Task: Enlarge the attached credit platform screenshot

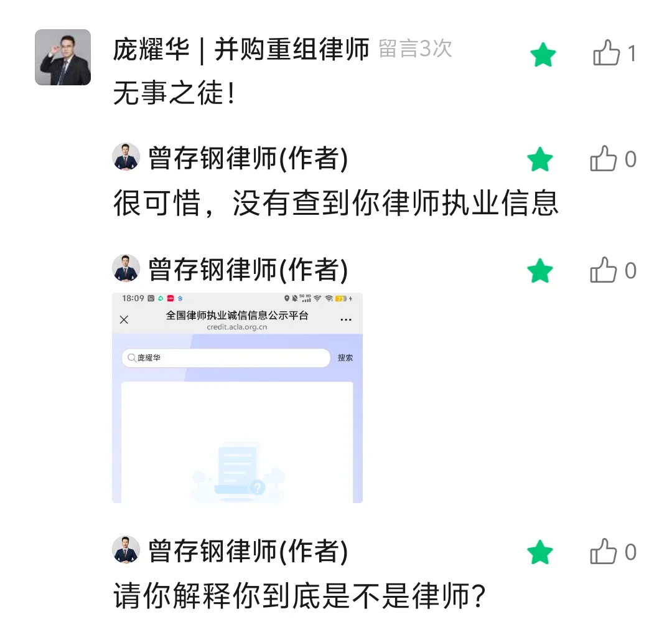Action: click(x=238, y=398)
